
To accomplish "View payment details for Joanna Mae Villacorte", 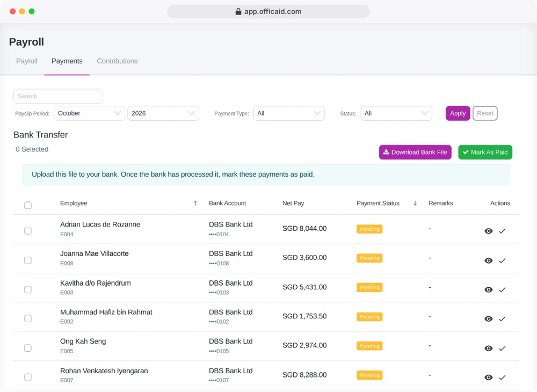I will [x=488, y=260].
